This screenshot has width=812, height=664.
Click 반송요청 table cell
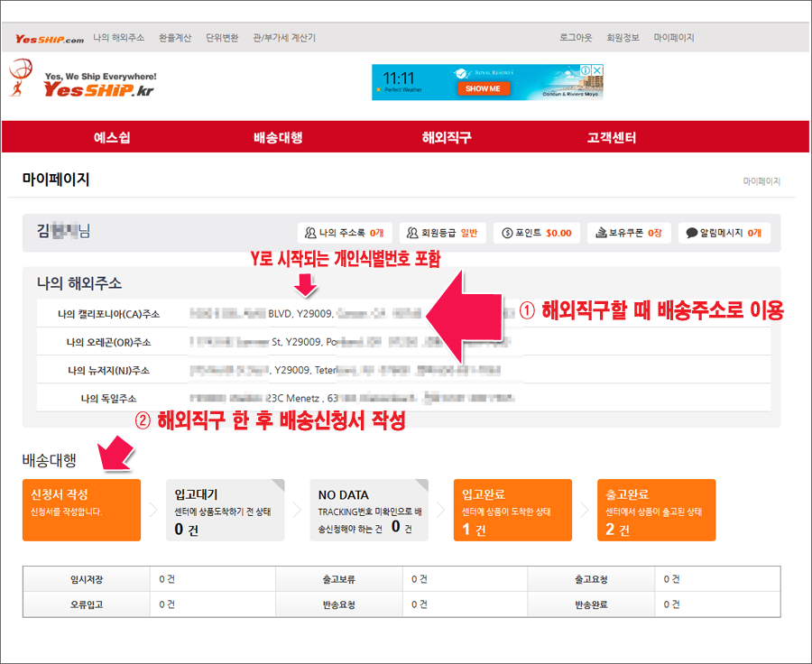[339, 604]
